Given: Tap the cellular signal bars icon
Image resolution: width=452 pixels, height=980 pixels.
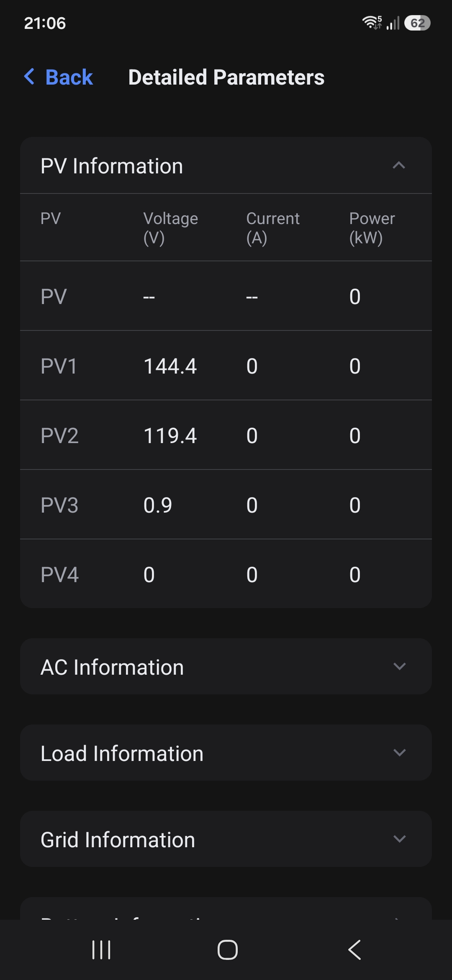Looking at the screenshot, I should pos(393,23).
